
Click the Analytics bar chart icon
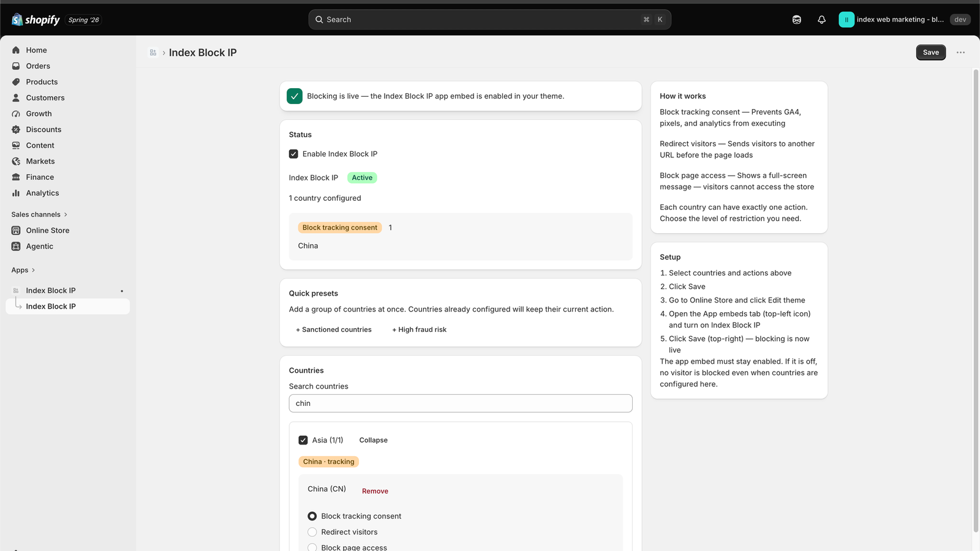pos(16,193)
